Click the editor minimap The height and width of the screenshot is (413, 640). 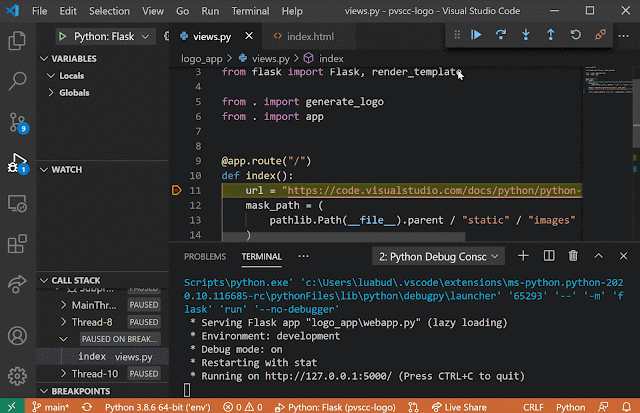point(608,80)
